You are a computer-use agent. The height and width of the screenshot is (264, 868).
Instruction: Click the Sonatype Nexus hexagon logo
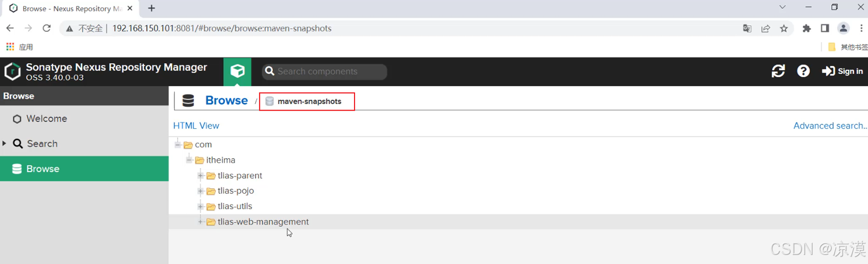coord(13,72)
